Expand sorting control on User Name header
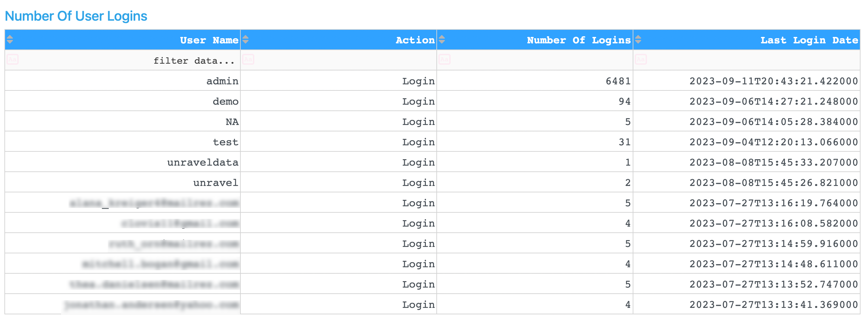868x315 pixels. pos(10,40)
